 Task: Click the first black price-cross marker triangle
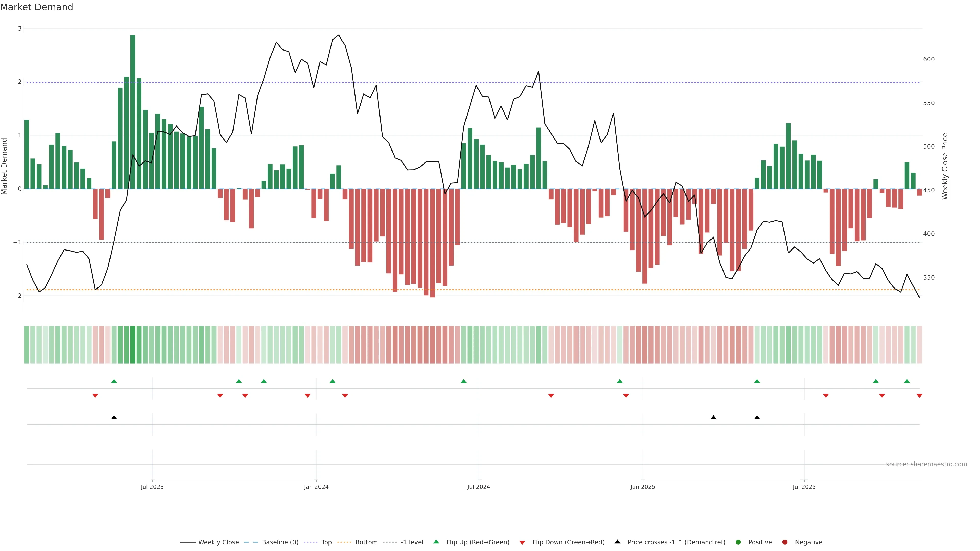pyautogui.click(x=114, y=418)
